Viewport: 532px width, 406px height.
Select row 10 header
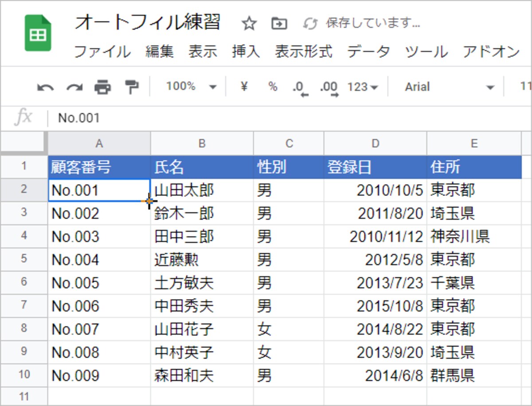[x=24, y=375]
